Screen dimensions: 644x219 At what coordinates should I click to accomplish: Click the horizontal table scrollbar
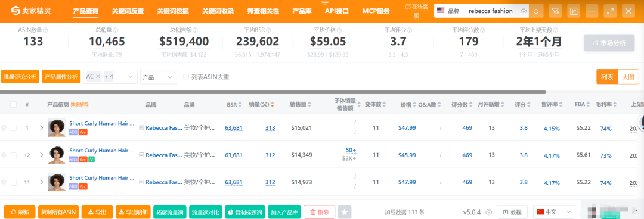pos(273,92)
